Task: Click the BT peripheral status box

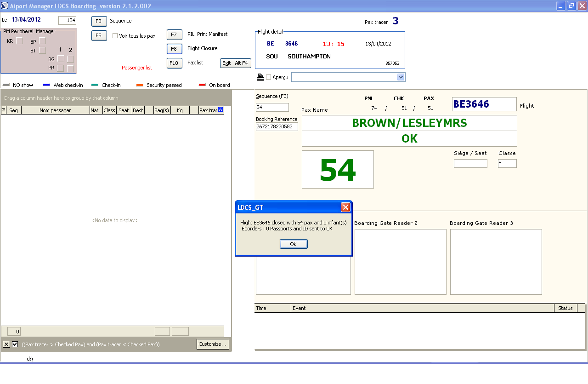Action: (x=42, y=50)
